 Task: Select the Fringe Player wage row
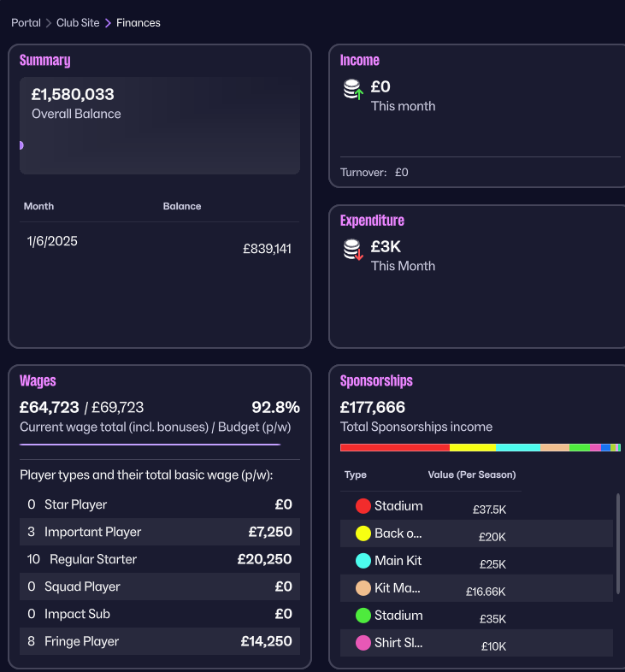(x=160, y=641)
